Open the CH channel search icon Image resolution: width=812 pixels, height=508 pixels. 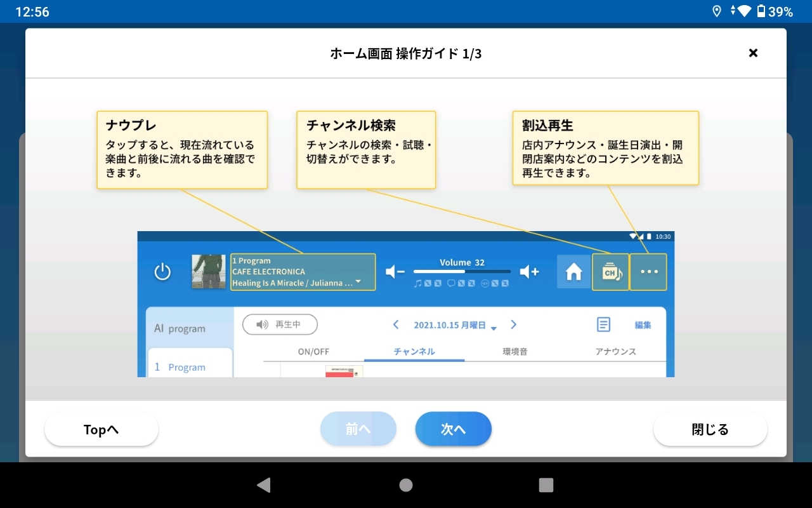pyautogui.click(x=610, y=272)
